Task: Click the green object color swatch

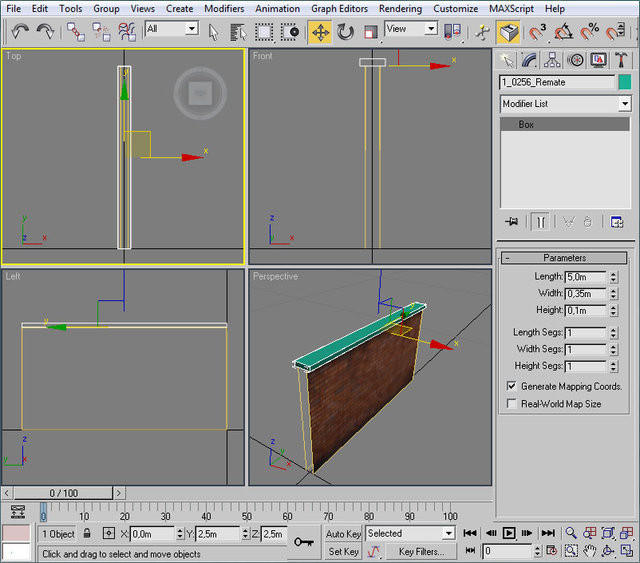Action: click(625, 82)
